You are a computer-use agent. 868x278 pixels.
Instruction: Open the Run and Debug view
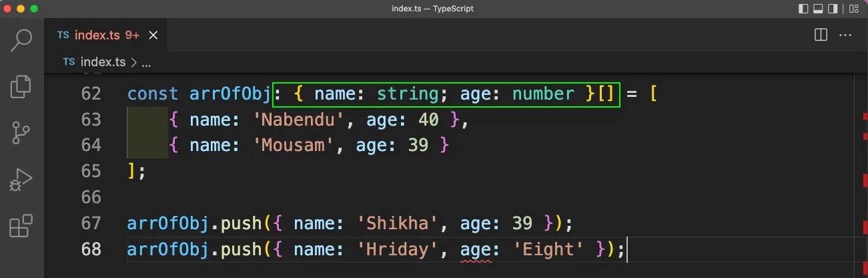(x=22, y=179)
